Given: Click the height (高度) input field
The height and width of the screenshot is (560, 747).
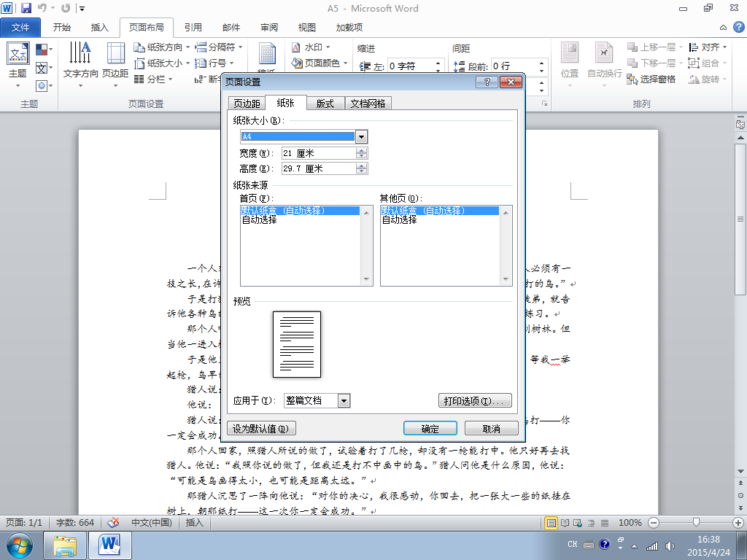Looking at the screenshot, I should click(x=319, y=168).
